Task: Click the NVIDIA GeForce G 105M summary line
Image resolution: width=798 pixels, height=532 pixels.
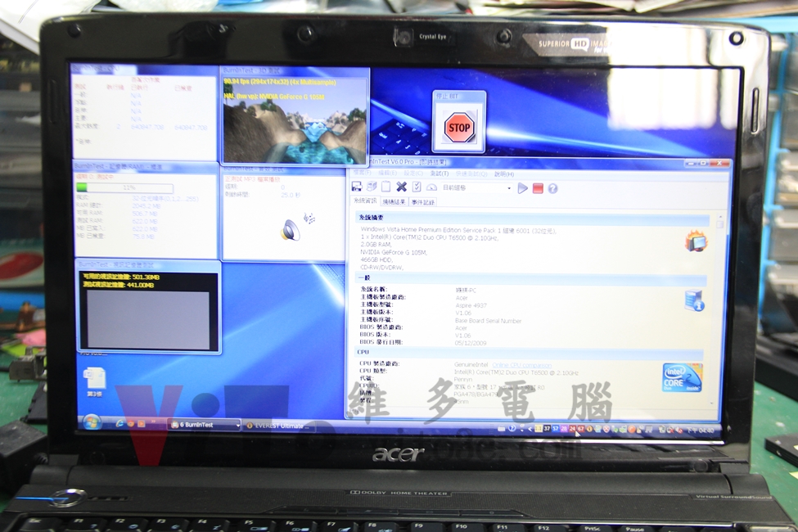Action: pos(394,252)
